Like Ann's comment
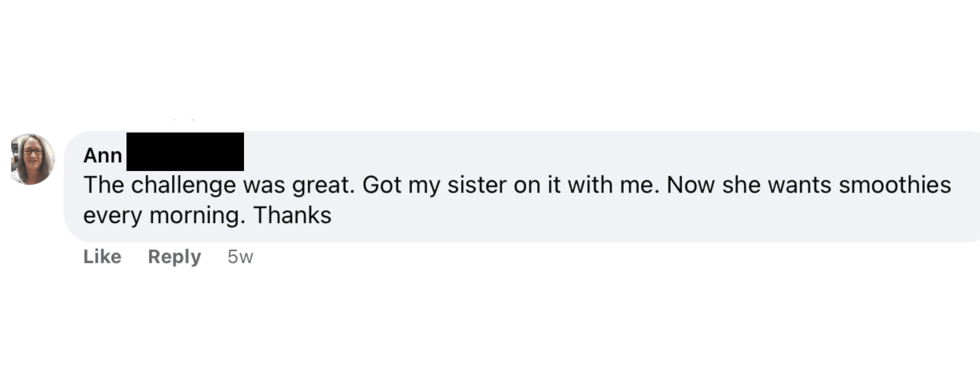This screenshot has height=392, width=980. pyautogui.click(x=102, y=256)
